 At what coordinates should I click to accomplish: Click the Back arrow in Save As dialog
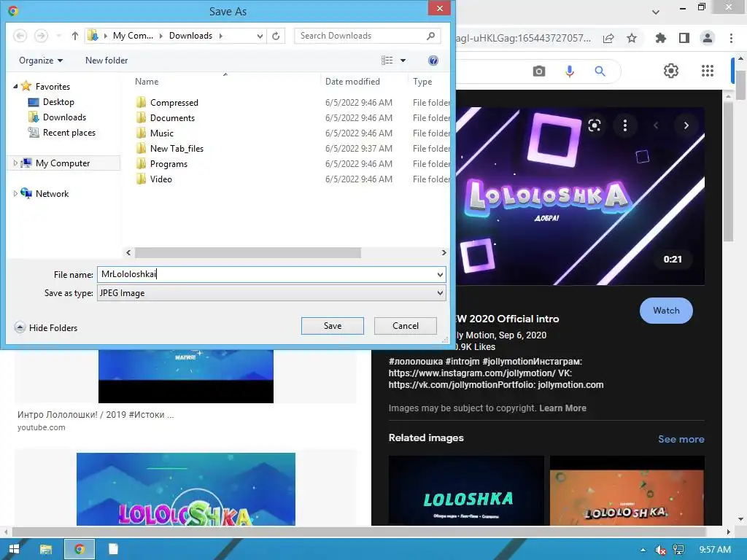tap(20, 36)
